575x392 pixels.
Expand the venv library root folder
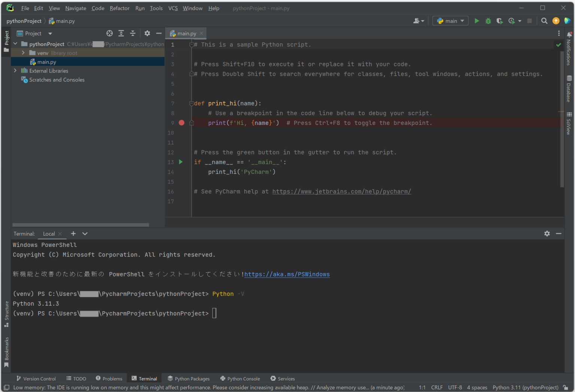tap(23, 53)
